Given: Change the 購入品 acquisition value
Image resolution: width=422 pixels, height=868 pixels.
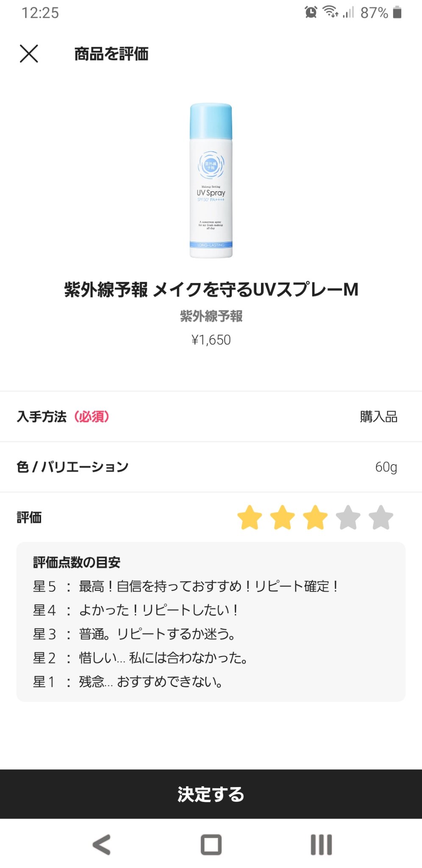Looking at the screenshot, I should [x=378, y=417].
